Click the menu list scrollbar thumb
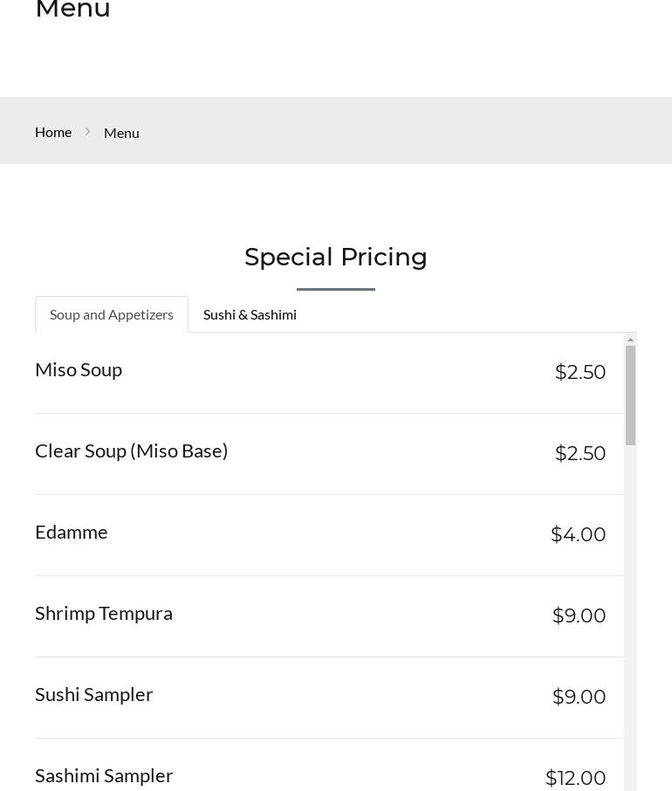The width and height of the screenshot is (672, 791). pos(630,395)
